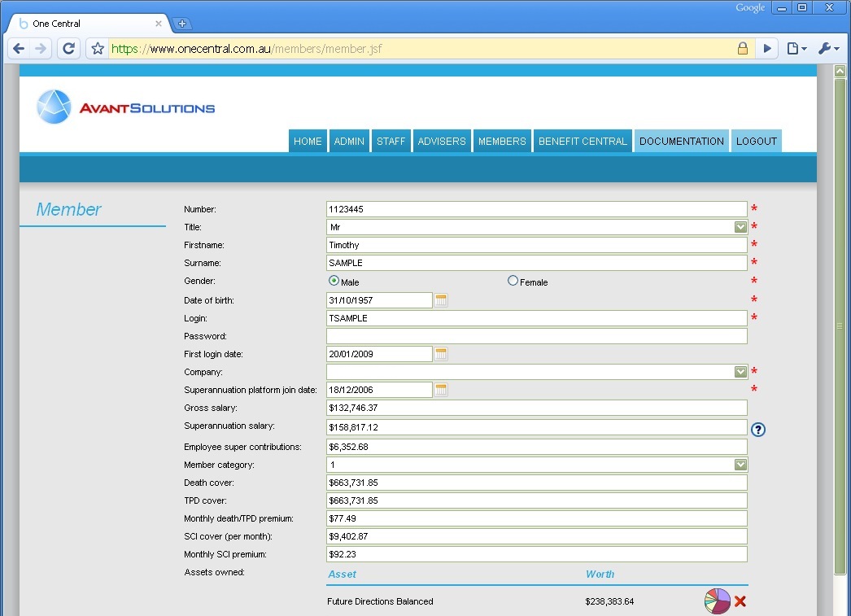851x616 pixels.
Task: Select the Male gender radio button
Action: [x=334, y=281]
